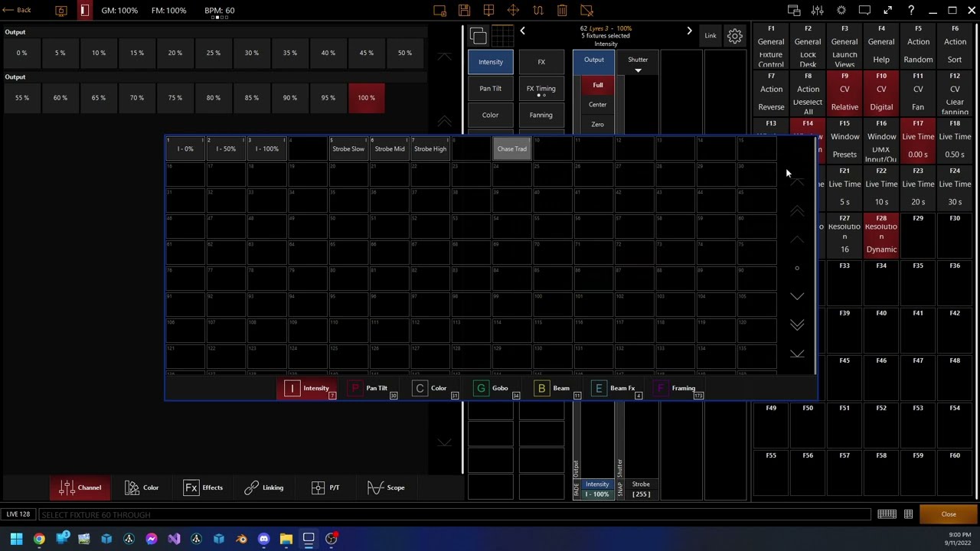Click the stacked windows icon in programmer
This screenshot has height=551, width=980.
click(478, 36)
